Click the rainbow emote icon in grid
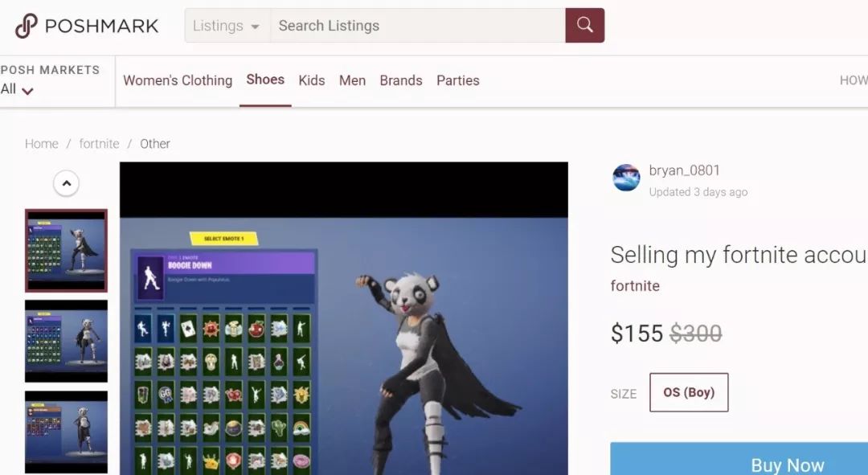Screen dimensions: 868x475 (x=301, y=428)
